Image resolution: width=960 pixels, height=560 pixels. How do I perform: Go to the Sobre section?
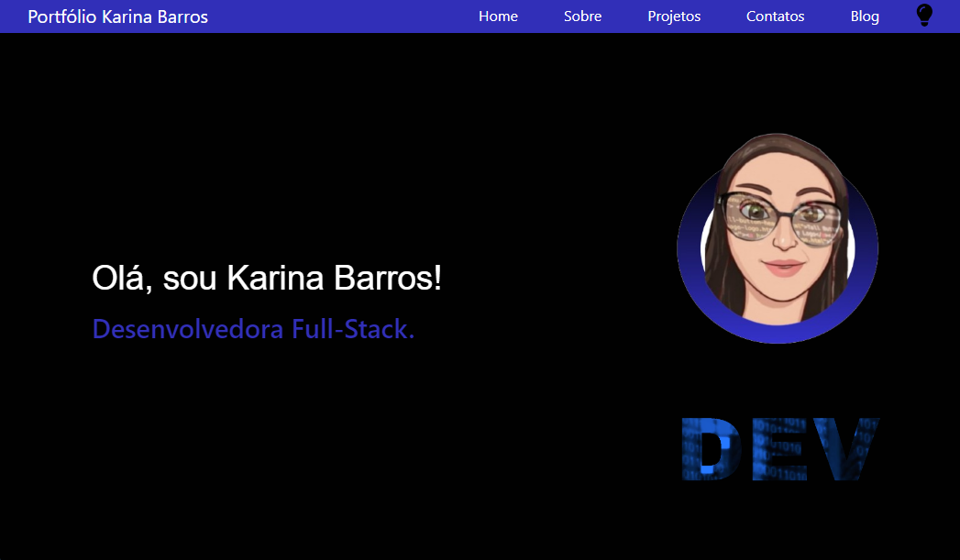[582, 16]
